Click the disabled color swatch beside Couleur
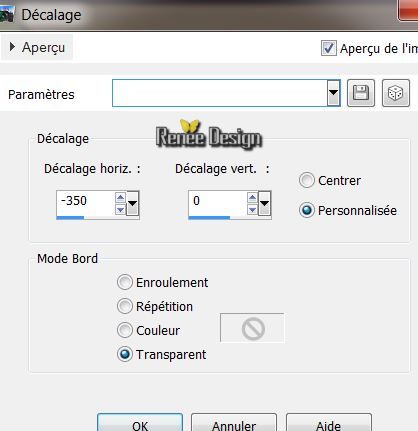Image resolution: width=418 pixels, height=431 pixels. click(252, 328)
